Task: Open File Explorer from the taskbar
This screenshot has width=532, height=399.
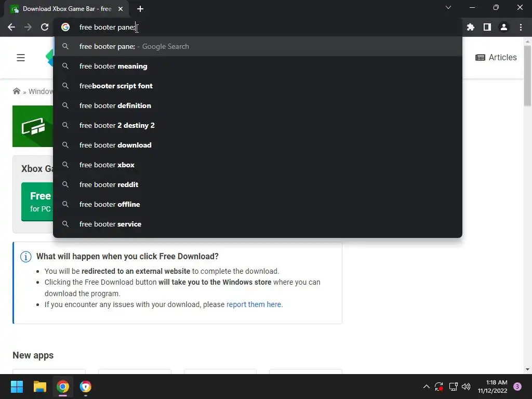Action: [39, 387]
